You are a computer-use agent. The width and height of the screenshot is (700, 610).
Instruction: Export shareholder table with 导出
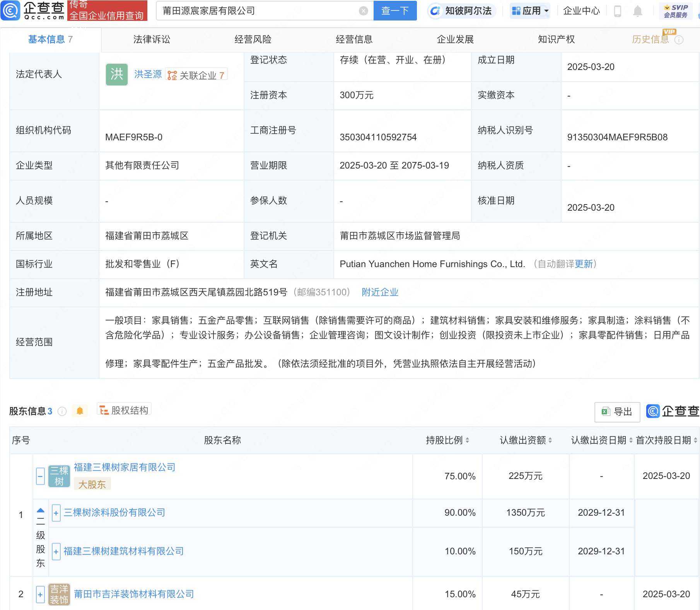(x=617, y=412)
